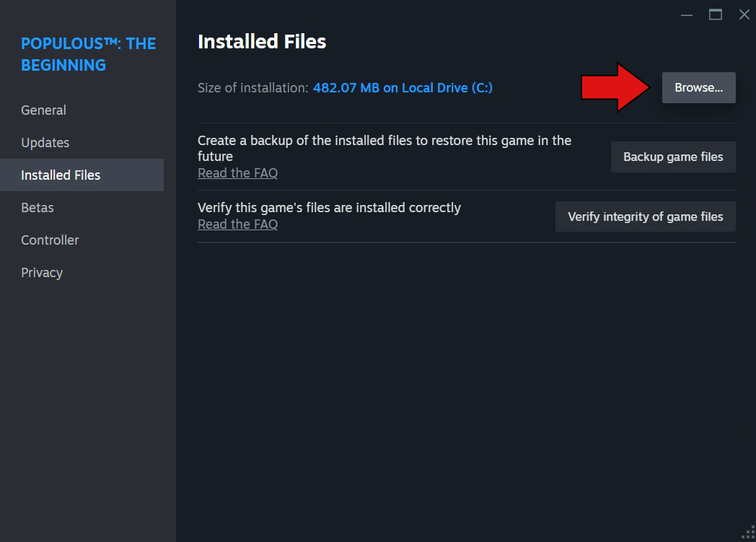Viewport: 756px width, 542px height.
Task: Open the Betas section
Action: (x=37, y=207)
